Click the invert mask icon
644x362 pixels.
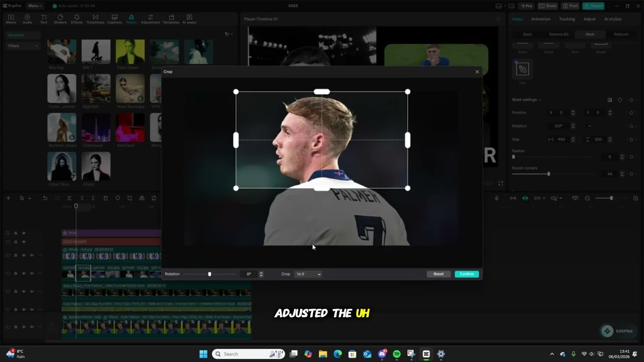coord(610,100)
